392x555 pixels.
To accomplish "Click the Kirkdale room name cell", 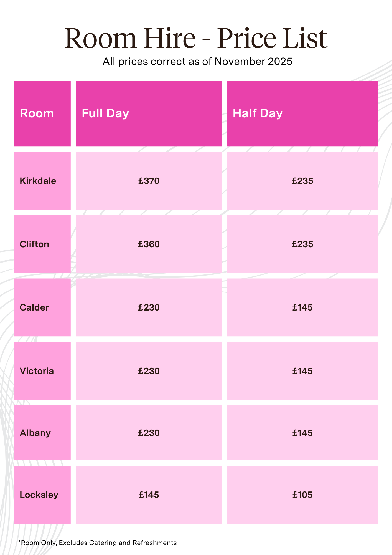I will [x=38, y=181].
